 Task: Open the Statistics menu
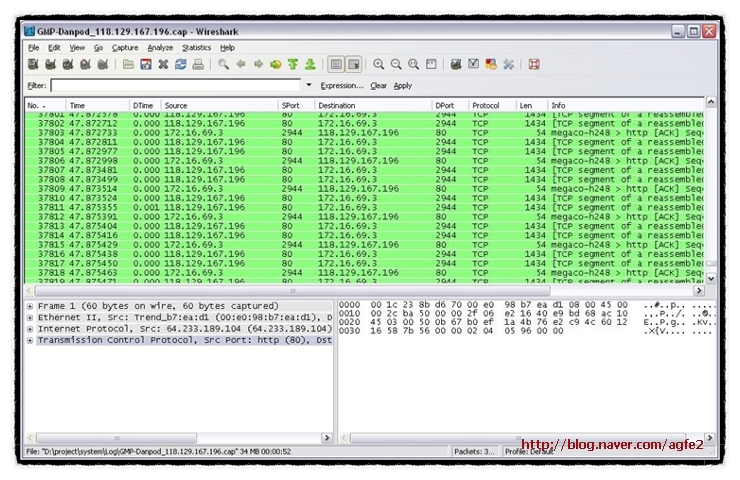[x=196, y=48]
